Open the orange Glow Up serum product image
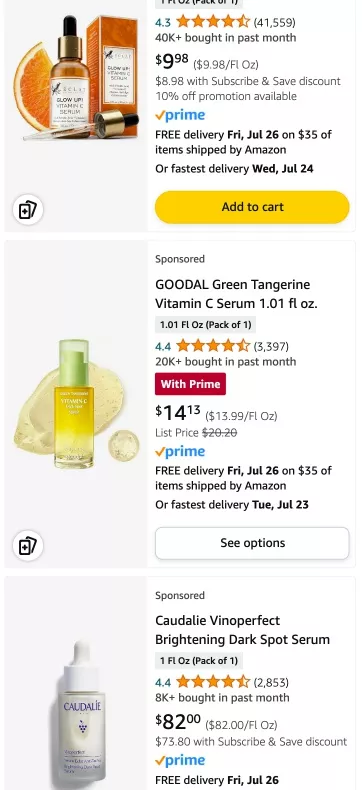 (x=76, y=77)
